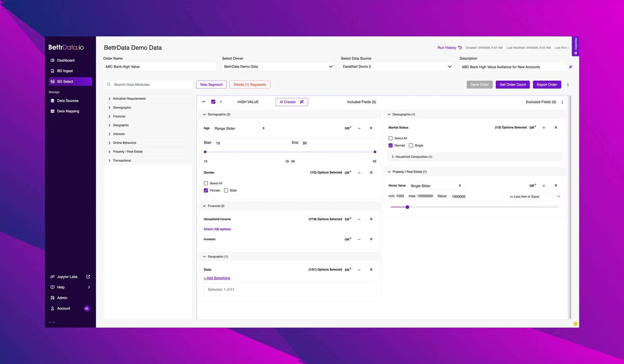Open the Excluded Fields three-dot menu

click(x=562, y=102)
